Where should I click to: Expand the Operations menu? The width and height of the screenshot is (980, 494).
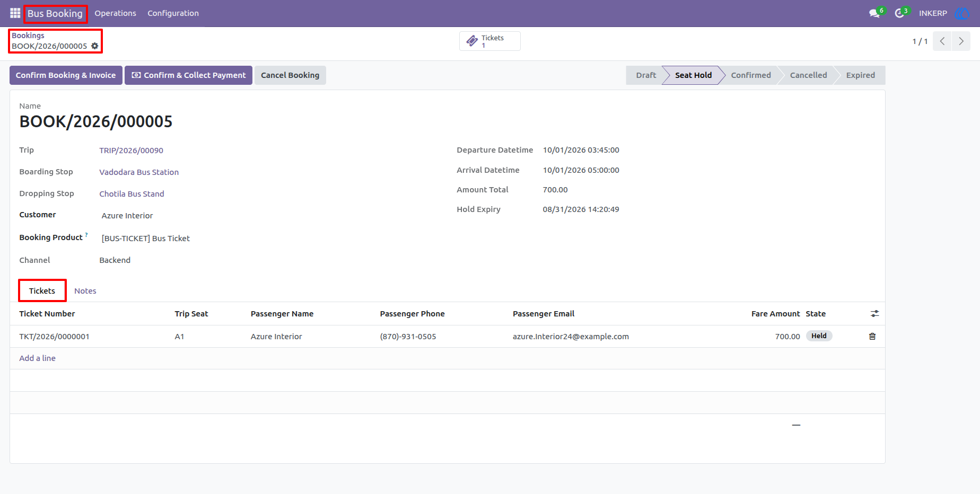[x=115, y=13]
